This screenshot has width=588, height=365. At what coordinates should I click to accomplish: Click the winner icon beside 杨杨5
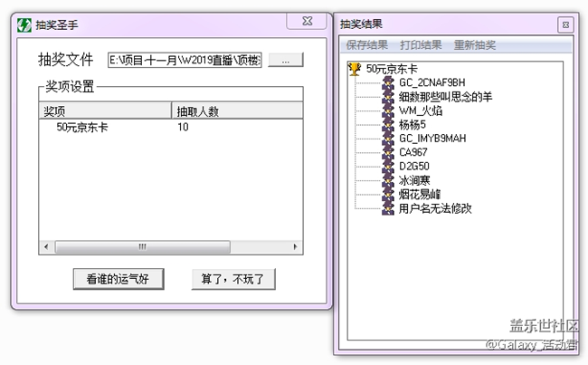(x=388, y=125)
